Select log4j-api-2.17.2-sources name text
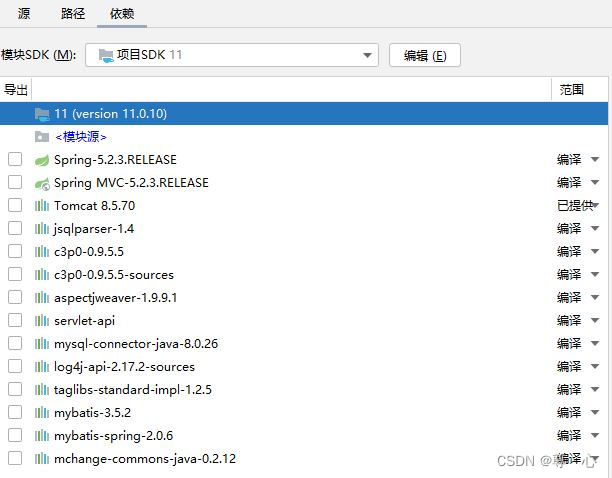The image size is (612, 478). tap(124, 367)
